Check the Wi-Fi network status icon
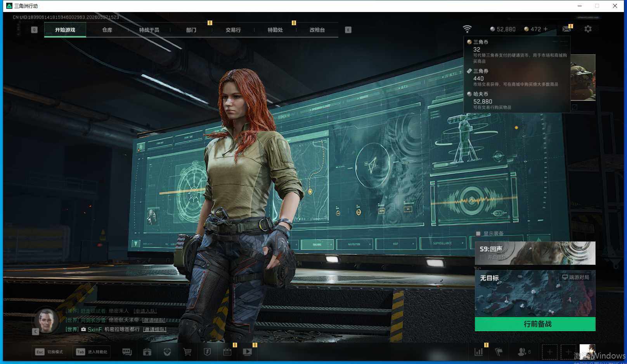This screenshot has height=364, width=627. [467, 29]
